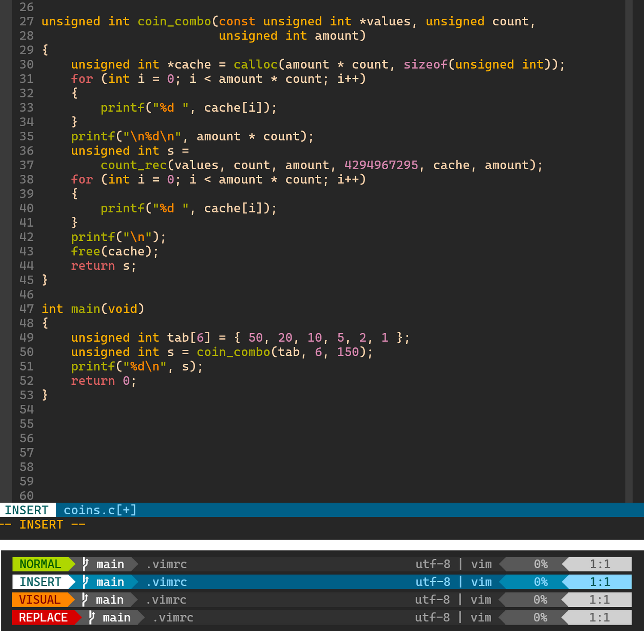Screen dimensions: 644x644
Task: Place cursor on the calloc function call
Action: pyautogui.click(x=255, y=64)
